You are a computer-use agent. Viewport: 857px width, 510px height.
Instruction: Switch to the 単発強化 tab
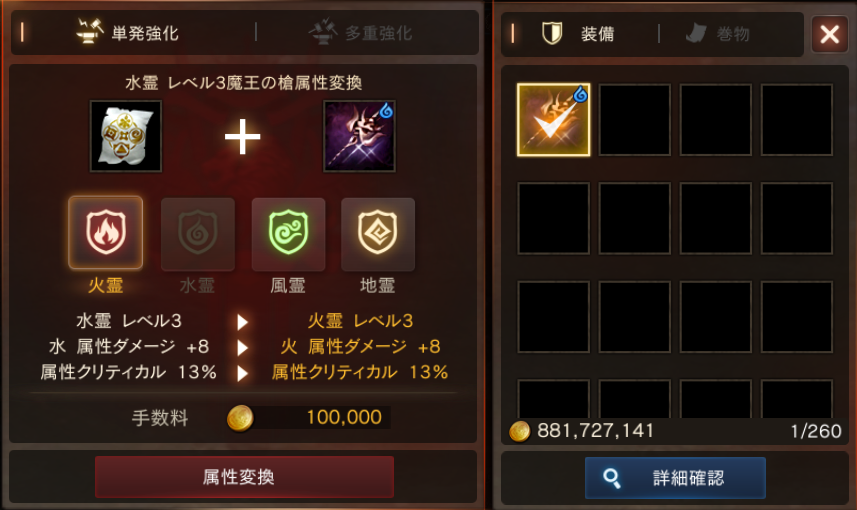click(128, 33)
